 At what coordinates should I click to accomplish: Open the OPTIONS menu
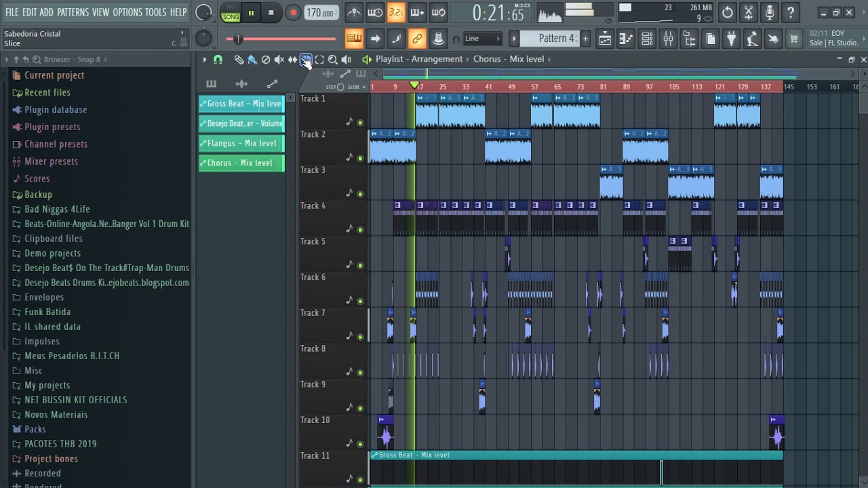[127, 12]
